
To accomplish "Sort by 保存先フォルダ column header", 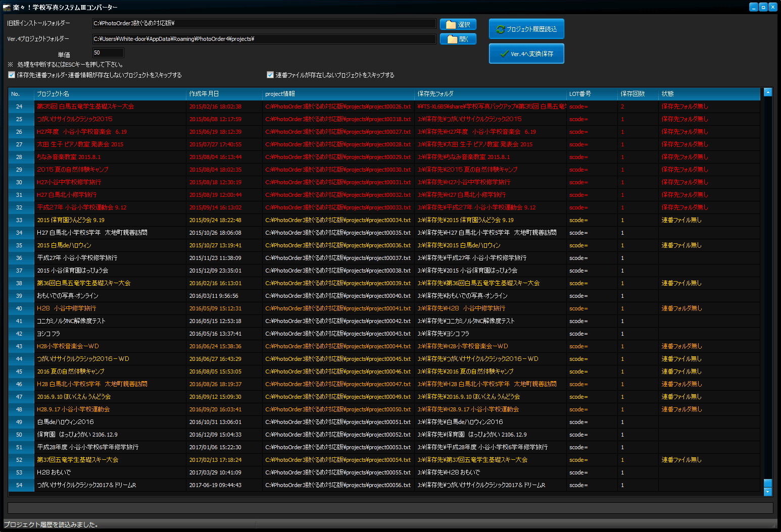I will point(491,94).
